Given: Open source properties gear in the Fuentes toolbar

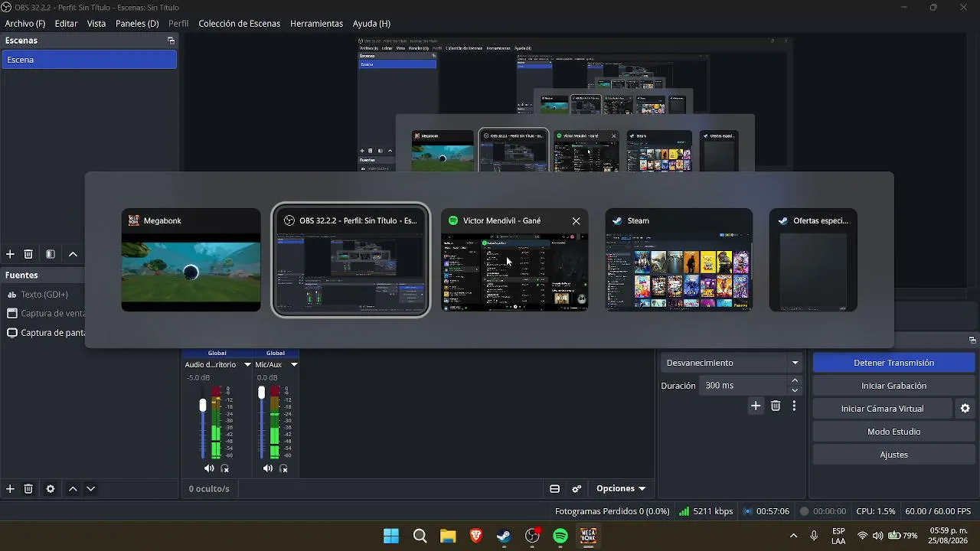Looking at the screenshot, I should 51,489.
